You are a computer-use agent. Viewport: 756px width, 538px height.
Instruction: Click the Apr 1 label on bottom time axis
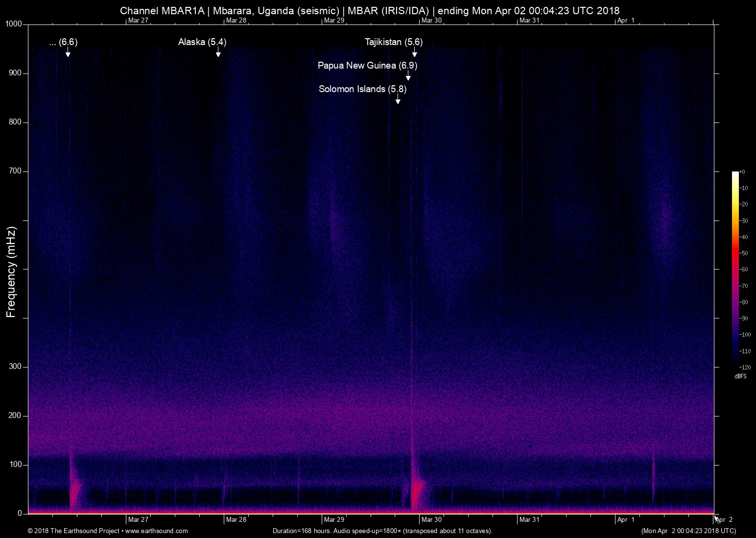click(x=625, y=519)
